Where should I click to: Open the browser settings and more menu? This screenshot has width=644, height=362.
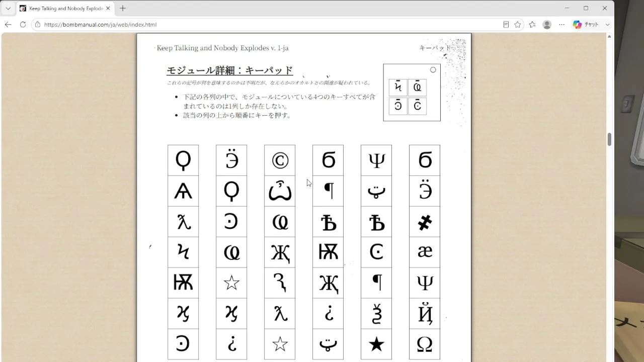pyautogui.click(x=561, y=25)
